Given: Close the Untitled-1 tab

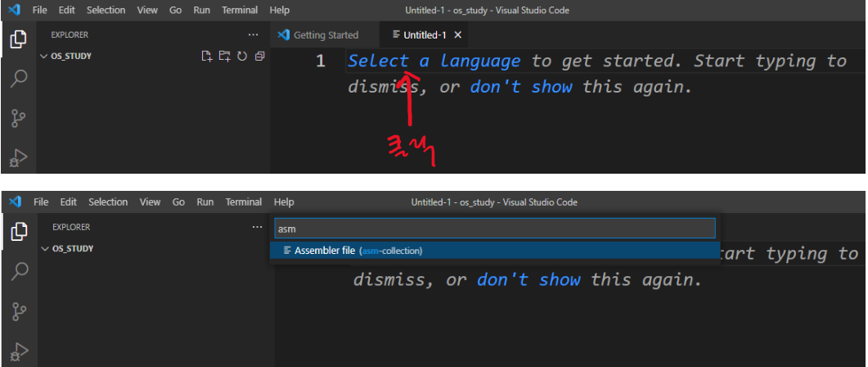Looking at the screenshot, I should (458, 35).
